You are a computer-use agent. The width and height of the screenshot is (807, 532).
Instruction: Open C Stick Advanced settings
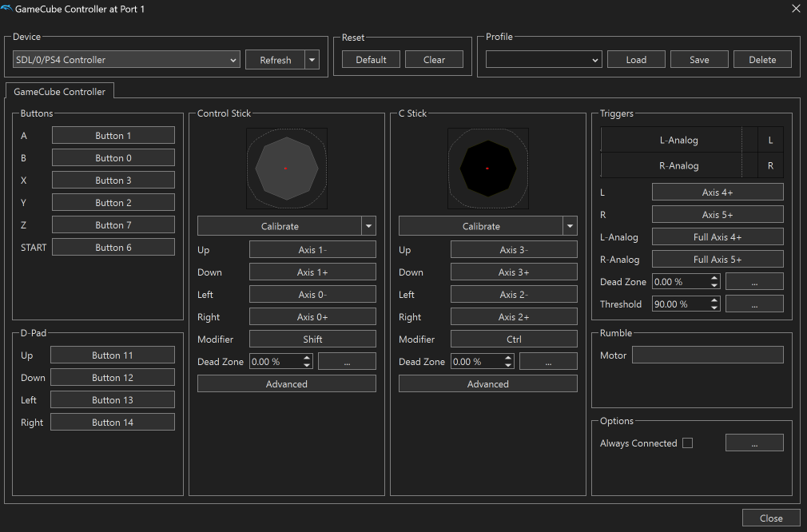click(488, 383)
